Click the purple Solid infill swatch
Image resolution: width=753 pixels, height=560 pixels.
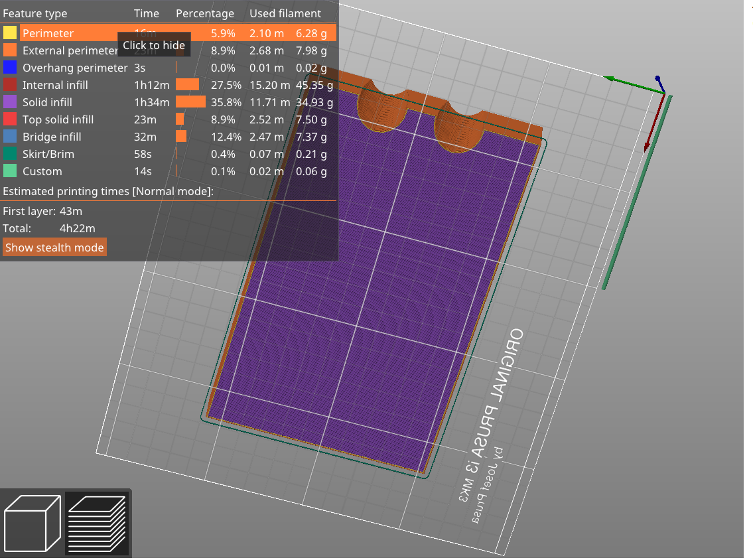point(9,102)
